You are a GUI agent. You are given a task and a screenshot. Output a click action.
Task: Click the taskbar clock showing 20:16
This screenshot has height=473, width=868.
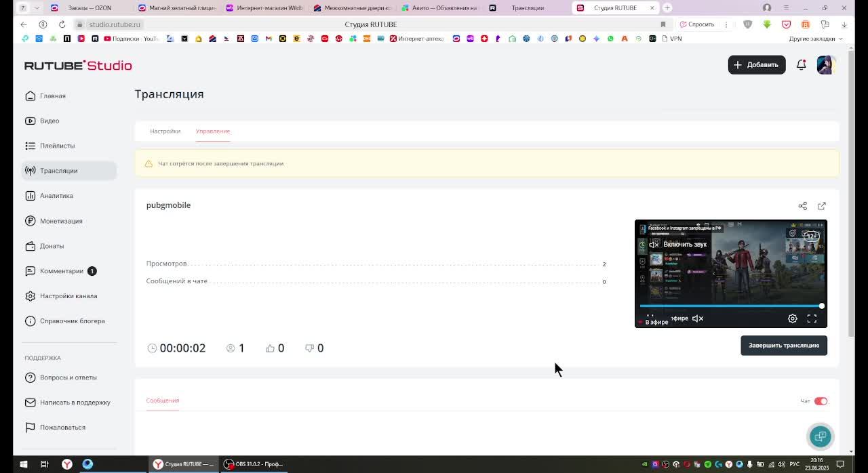pyautogui.click(x=816, y=464)
